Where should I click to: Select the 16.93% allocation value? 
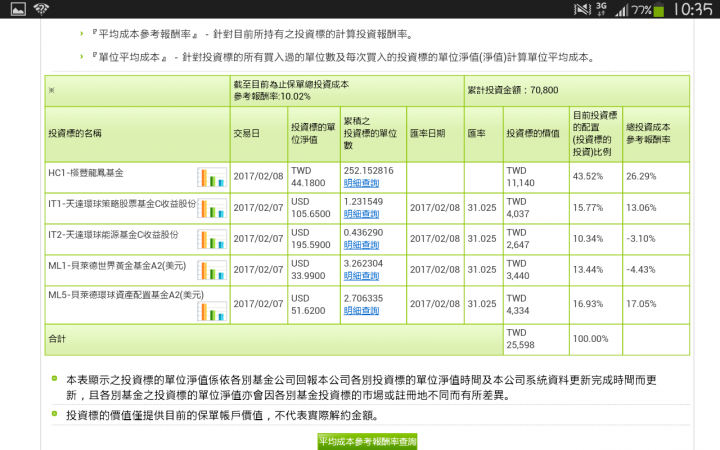pyautogui.click(x=588, y=304)
